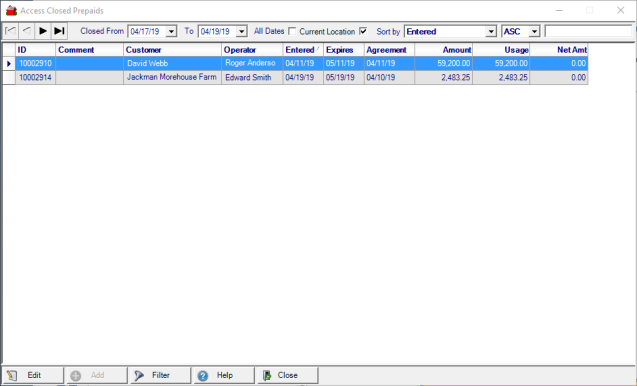Click the Help question mark icon
Screen dimensions: 637x386
tap(203, 376)
